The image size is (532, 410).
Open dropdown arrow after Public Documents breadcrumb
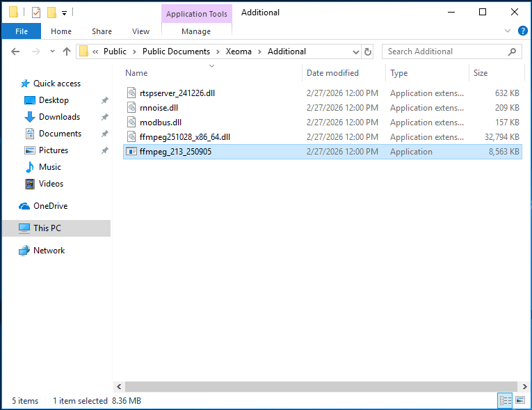coord(218,52)
